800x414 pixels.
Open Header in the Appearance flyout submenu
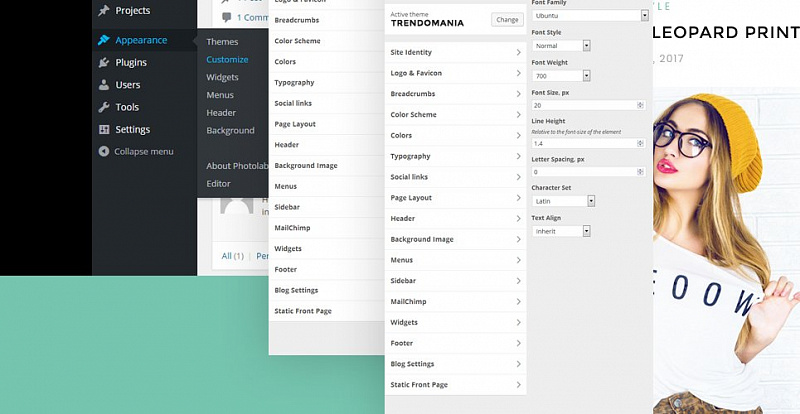[221, 113]
